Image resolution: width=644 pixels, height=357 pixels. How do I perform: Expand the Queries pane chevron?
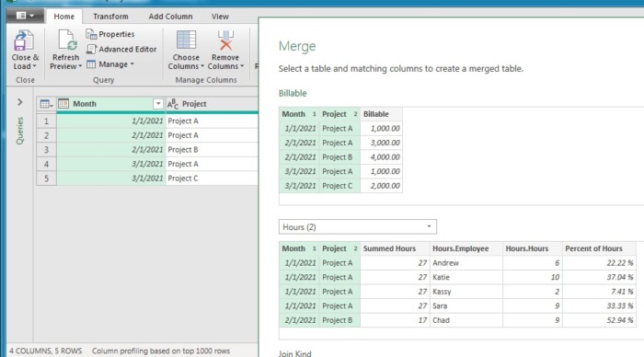pos(19,102)
